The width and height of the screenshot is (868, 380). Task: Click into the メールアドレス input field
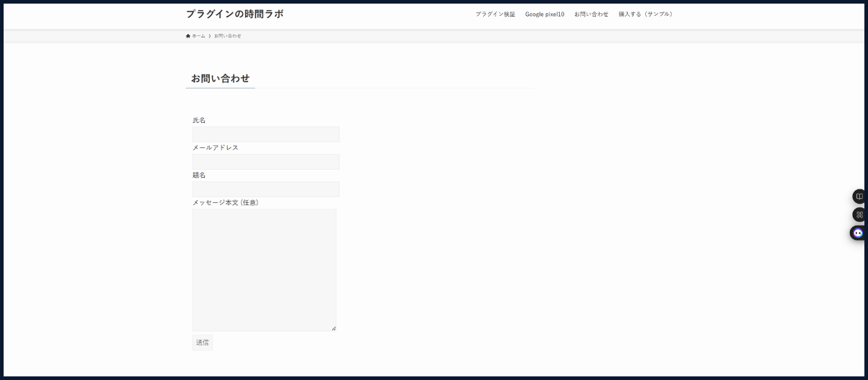265,162
